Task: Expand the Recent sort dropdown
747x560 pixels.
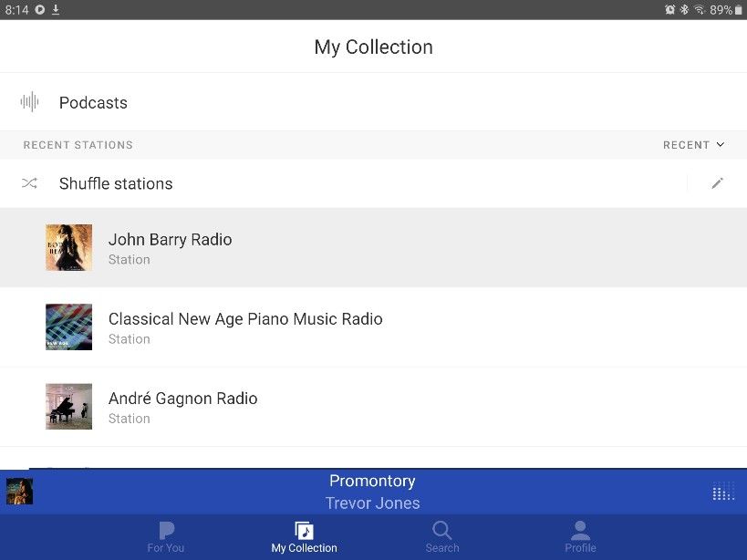Action: pos(693,145)
